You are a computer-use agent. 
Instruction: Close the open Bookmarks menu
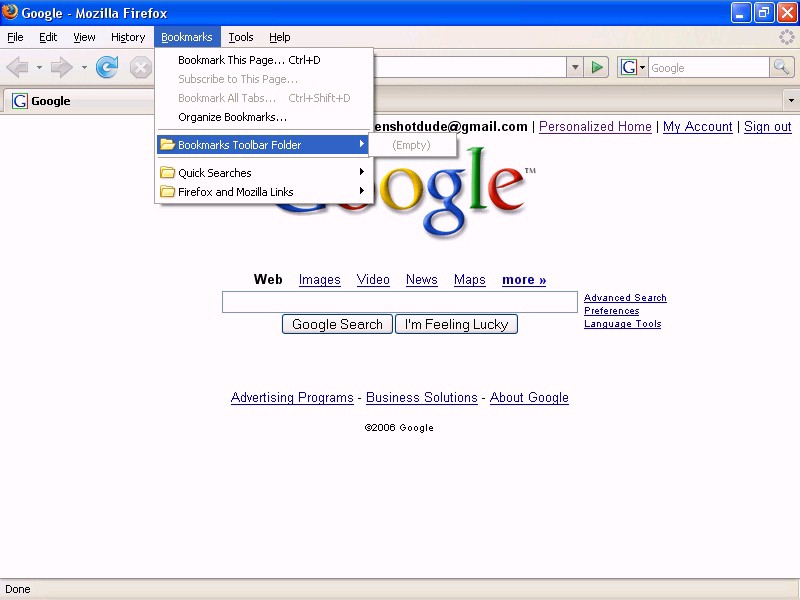tap(187, 37)
